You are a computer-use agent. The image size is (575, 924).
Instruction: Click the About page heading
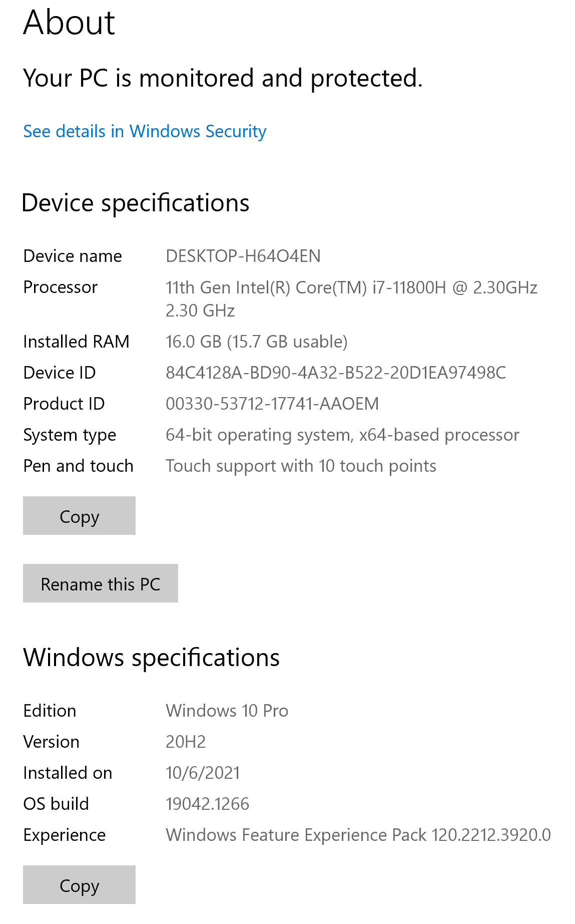[x=69, y=23]
